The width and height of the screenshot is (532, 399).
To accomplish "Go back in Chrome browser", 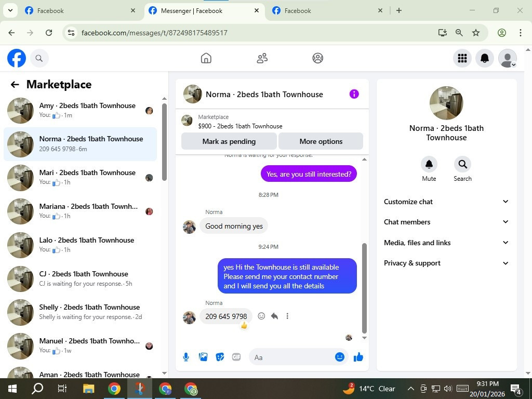I will tap(11, 33).
